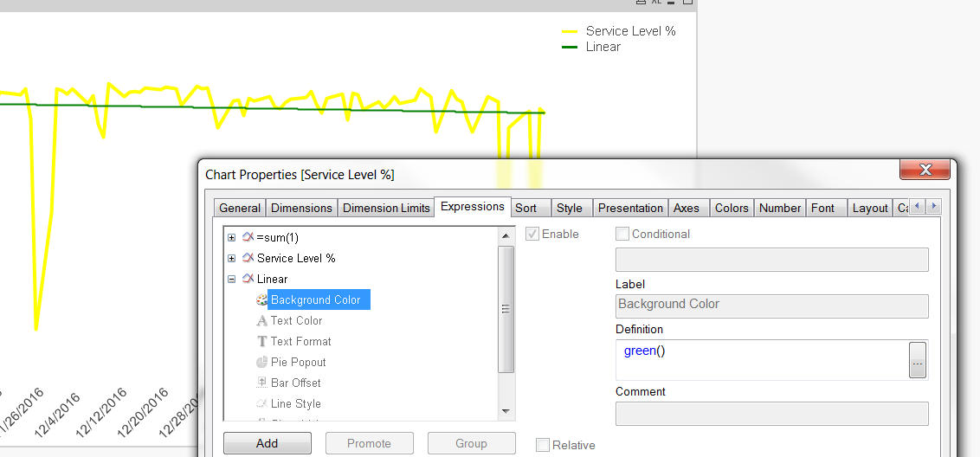This screenshot has width=980, height=457.
Task: Toggle the Conditional checkbox
Action: click(622, 234)
